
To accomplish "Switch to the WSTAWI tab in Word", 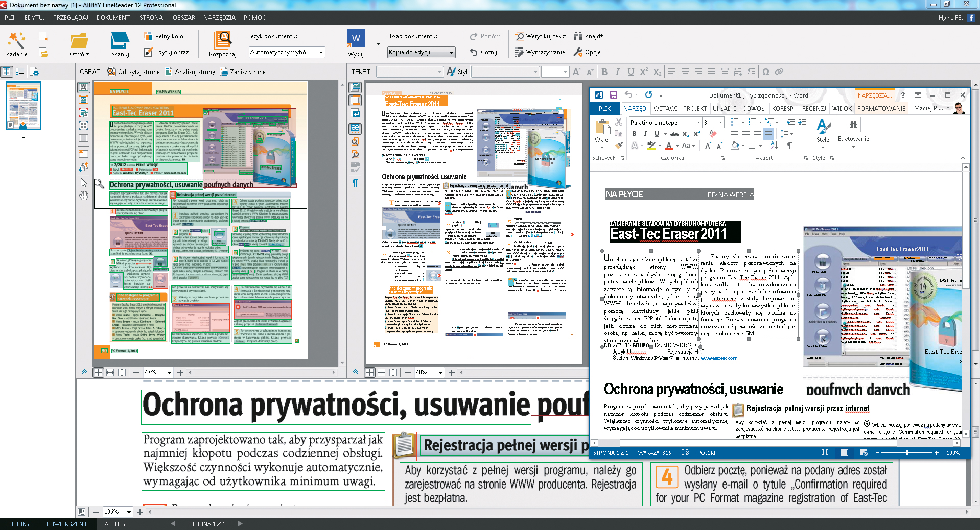I will 665,109.
